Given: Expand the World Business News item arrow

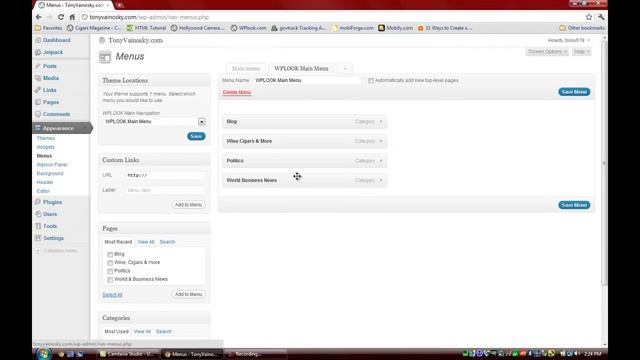Looking at the screenshot, I should point(381,180).
